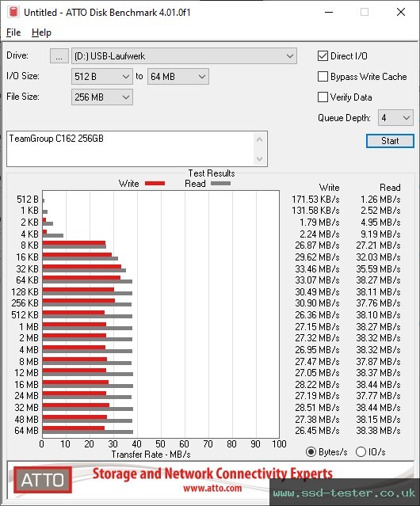The image size is (420, 506).
Task: Click the gray Read legend swatch
Action: (x=220, y=183)
